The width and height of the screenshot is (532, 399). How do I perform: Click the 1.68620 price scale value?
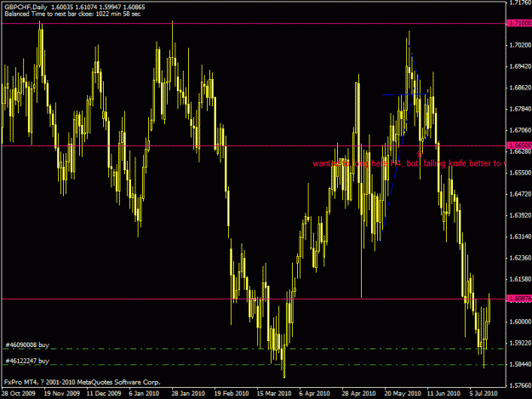click(x=520, y=88)
